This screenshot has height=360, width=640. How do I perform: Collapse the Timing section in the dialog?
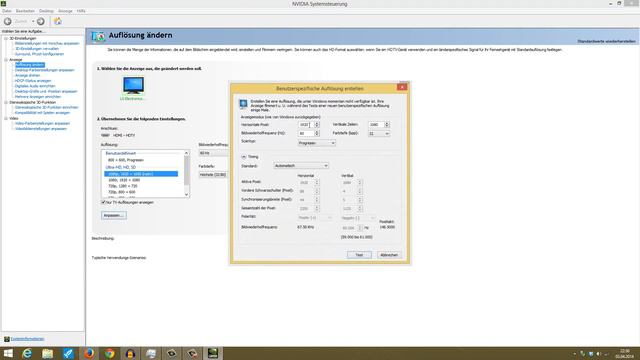[x=244, y=157]
